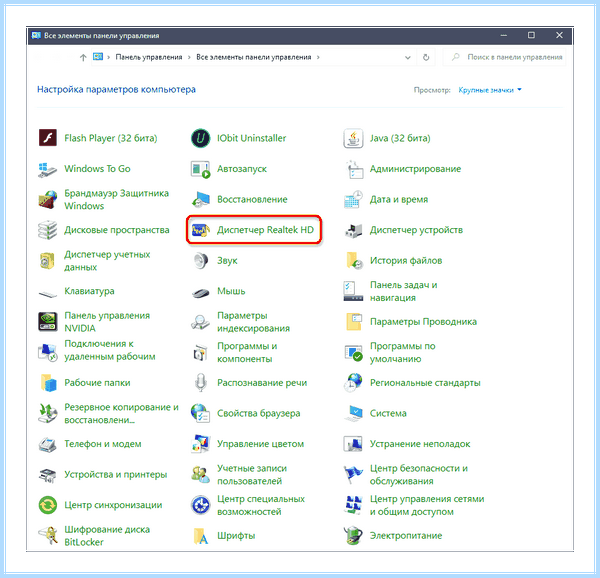Screen dimensions: 600x578
Task: Focus the Поиск в панели управления field
Action: point(504,57)
